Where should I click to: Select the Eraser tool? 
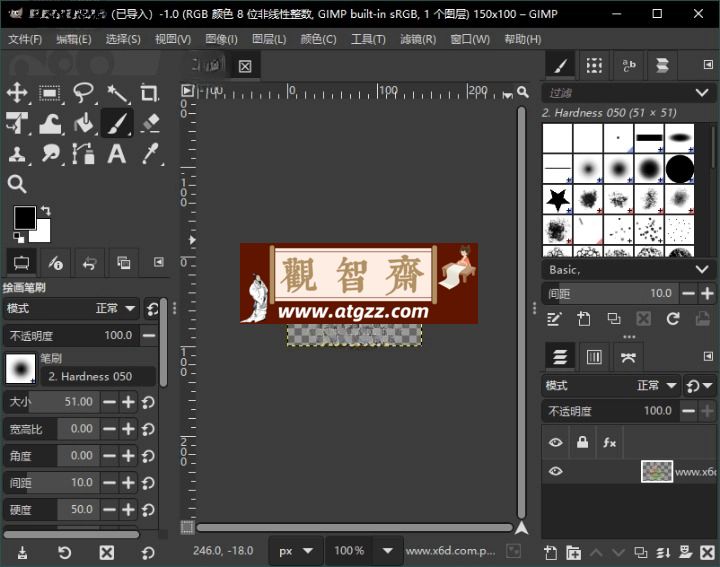coord(150,123)
